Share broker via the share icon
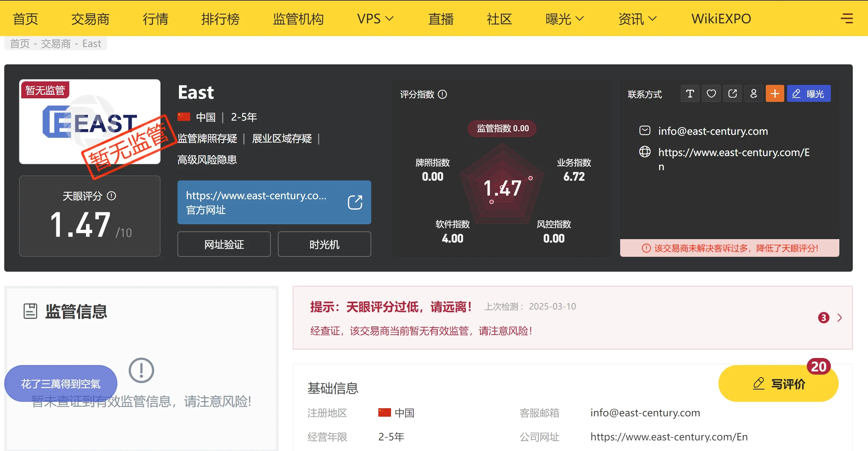868x451 pixels. 732,94
